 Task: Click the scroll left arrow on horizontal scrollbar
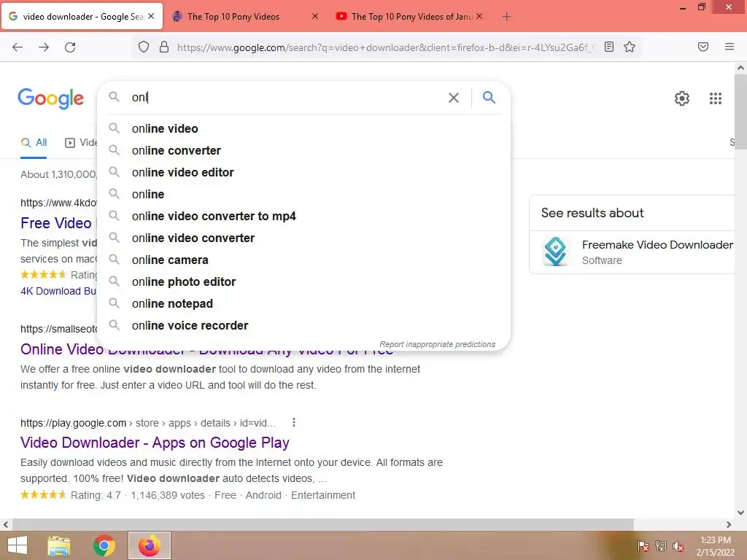(6, 524)
